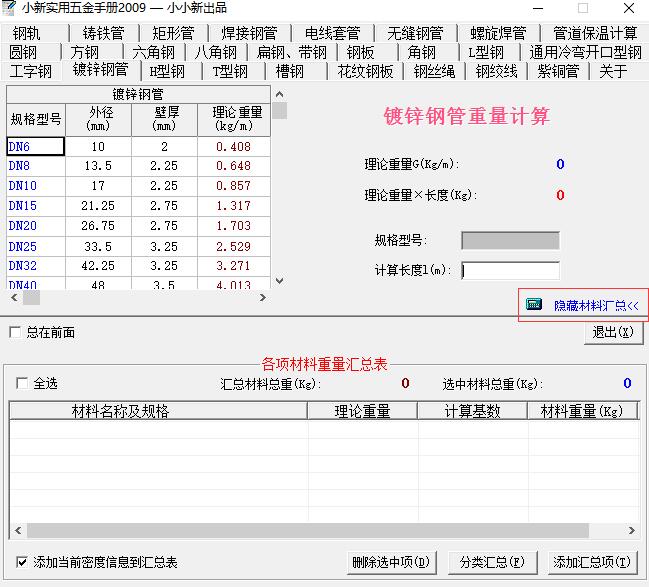The width and height of the screenshot is (649, 587).
Task: Click the 理论重量 summary column header
Action: [x=363, y=411]
